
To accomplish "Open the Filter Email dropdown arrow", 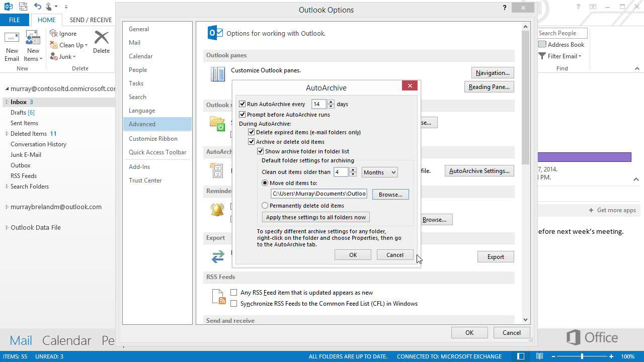I will [580, 56].
